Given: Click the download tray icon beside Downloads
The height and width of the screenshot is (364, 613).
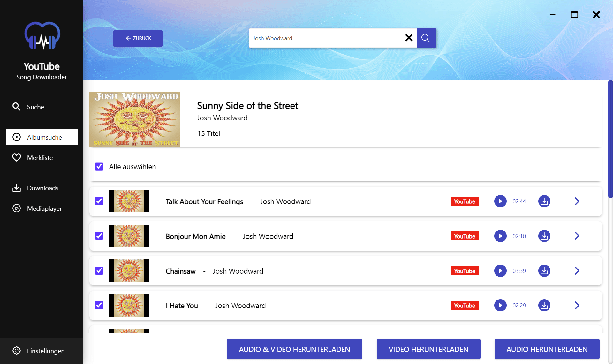Looking at the screenshot, I should (x=17, y=188).
